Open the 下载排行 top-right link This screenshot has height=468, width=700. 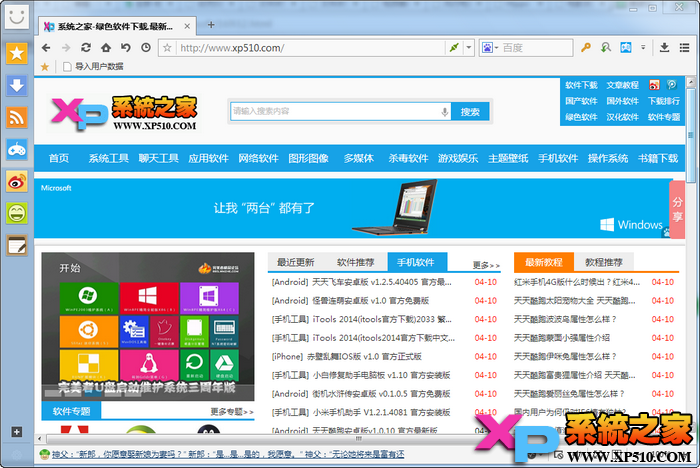point(664,101)
